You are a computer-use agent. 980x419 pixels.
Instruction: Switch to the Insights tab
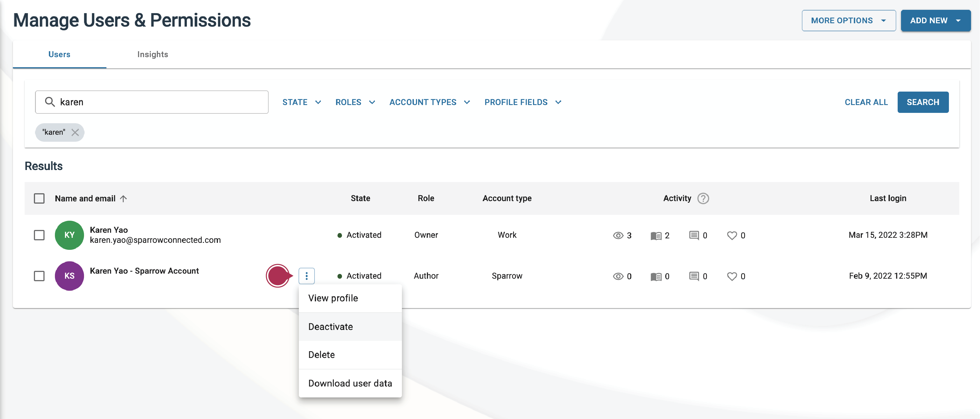coord(153,54)
